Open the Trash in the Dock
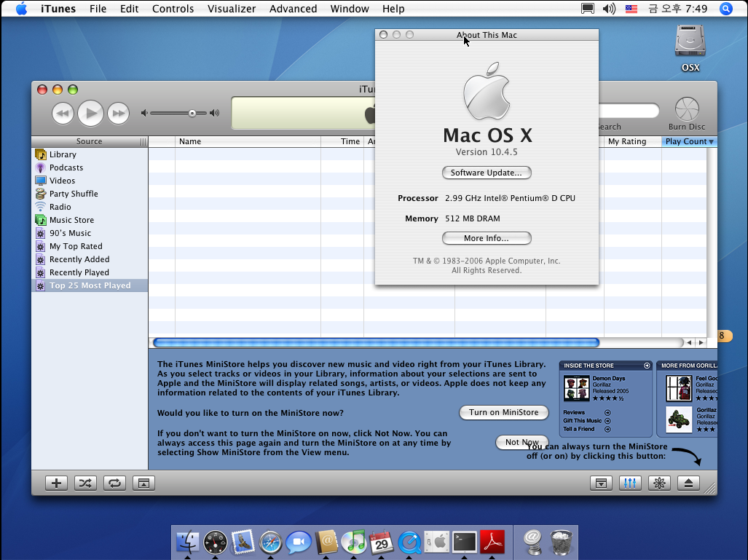 [x=561, y=543]
